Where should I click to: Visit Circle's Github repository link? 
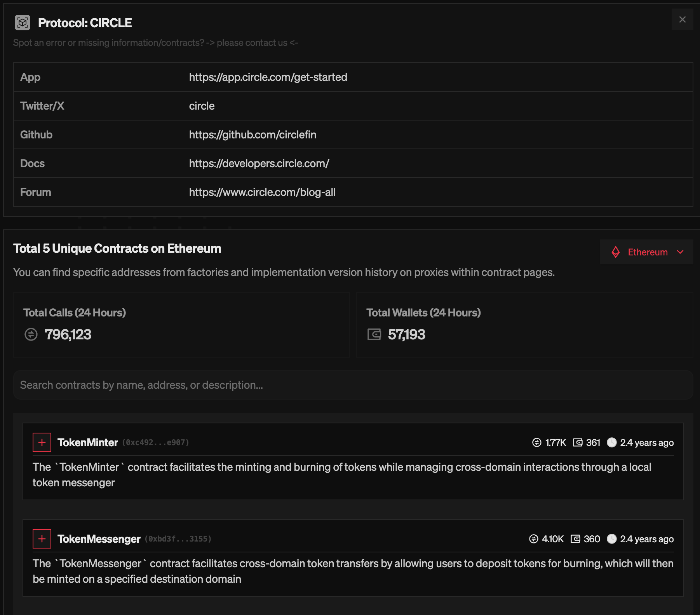click(252, 135)
